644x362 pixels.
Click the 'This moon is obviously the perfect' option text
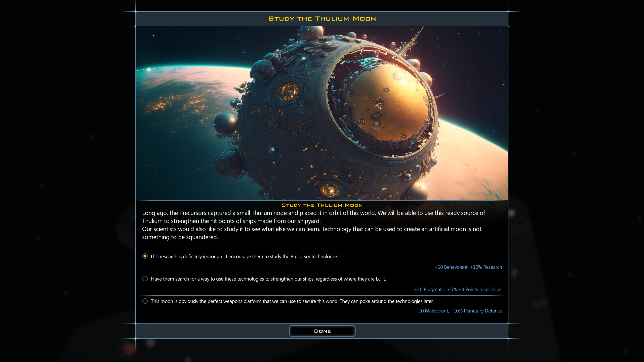[292, 301]
